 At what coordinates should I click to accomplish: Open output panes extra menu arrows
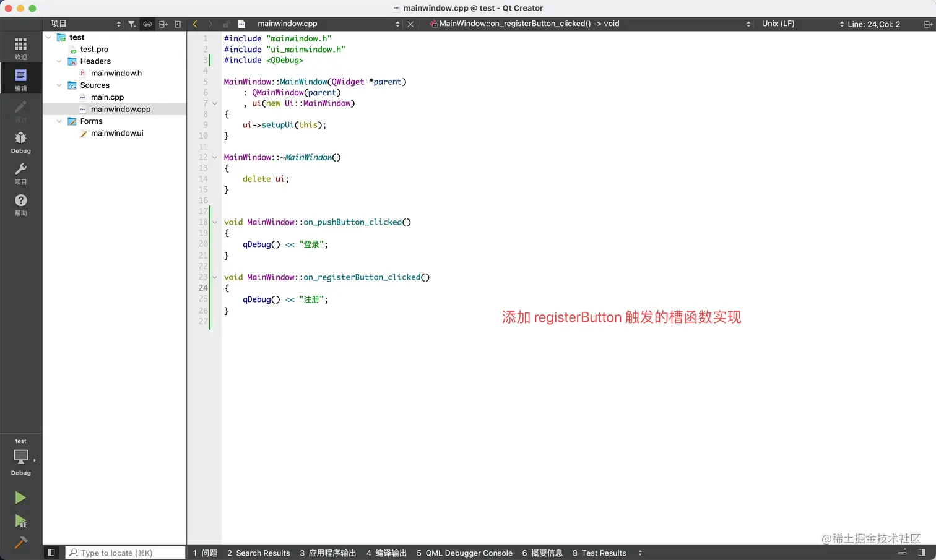(x=640, y=553)
